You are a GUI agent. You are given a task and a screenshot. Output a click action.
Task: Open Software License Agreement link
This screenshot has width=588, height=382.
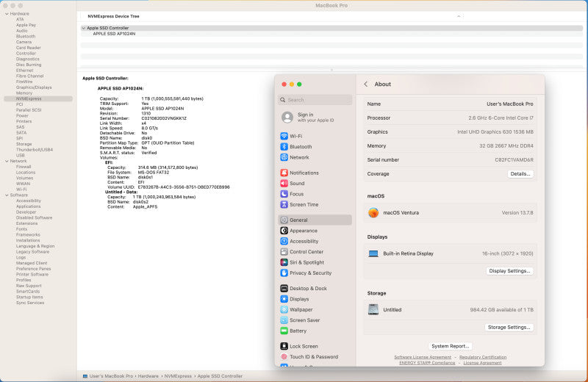tap(423, 357)
